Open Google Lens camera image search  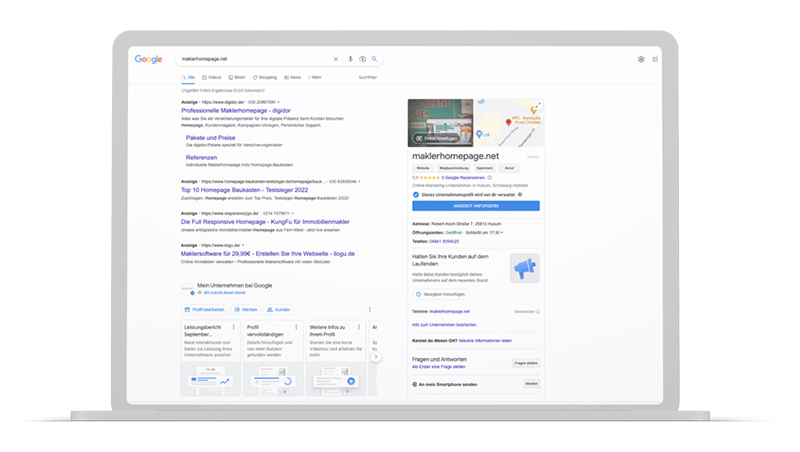point(362,59)
